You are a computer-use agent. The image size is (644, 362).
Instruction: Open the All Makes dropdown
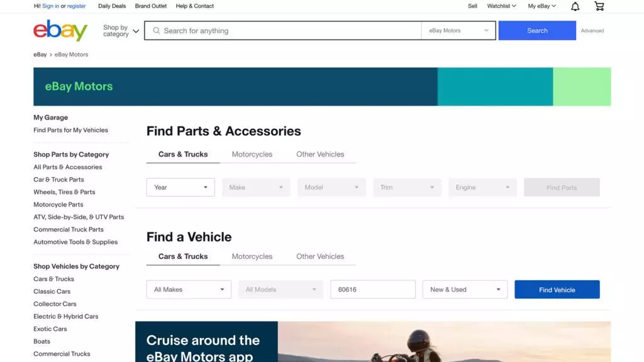(x=189, y=289)
